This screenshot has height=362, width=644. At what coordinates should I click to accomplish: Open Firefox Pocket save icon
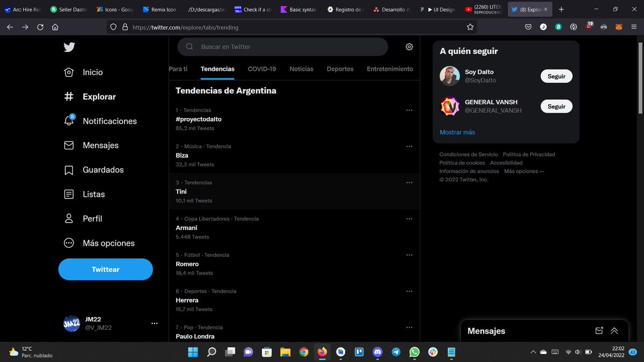[528, 27]
